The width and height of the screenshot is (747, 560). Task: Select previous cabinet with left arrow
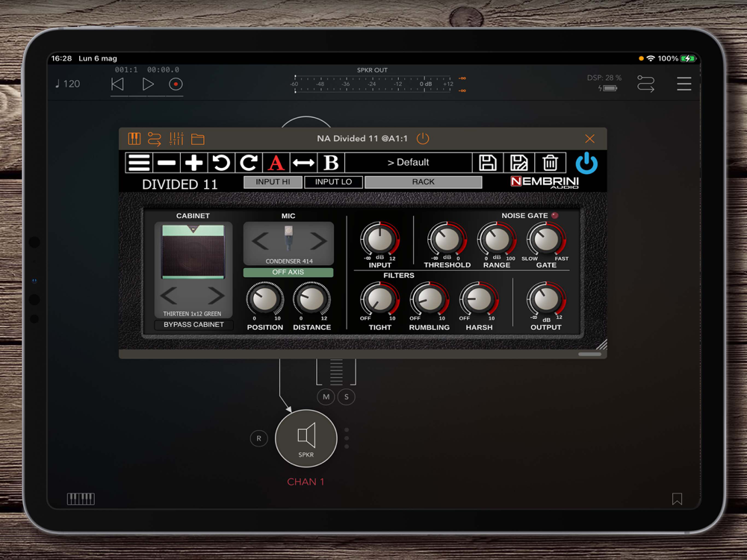169,296
